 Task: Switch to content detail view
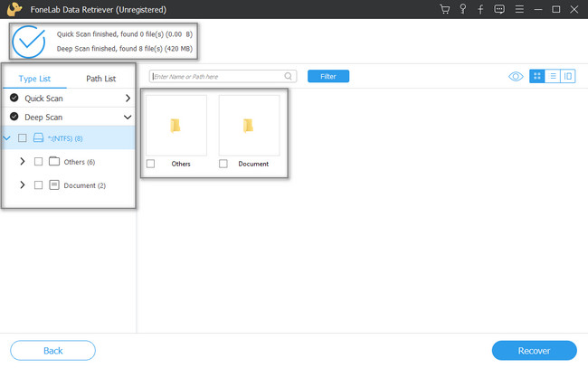coord(568,76)
